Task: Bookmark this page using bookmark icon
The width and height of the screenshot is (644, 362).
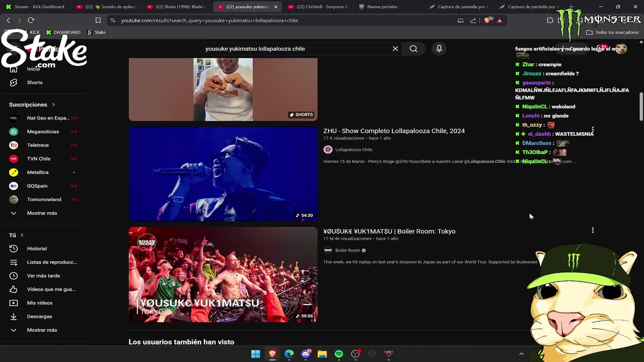Action: coord(98,20)
